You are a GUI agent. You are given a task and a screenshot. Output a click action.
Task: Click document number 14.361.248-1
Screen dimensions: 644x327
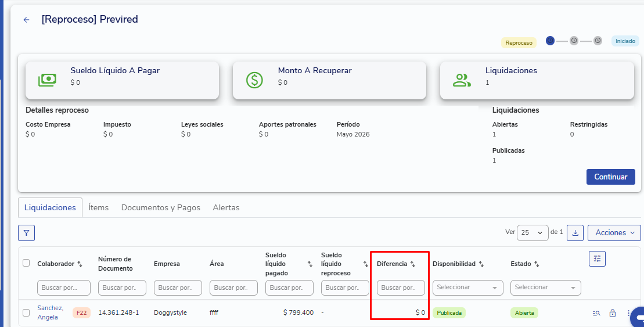118,312
